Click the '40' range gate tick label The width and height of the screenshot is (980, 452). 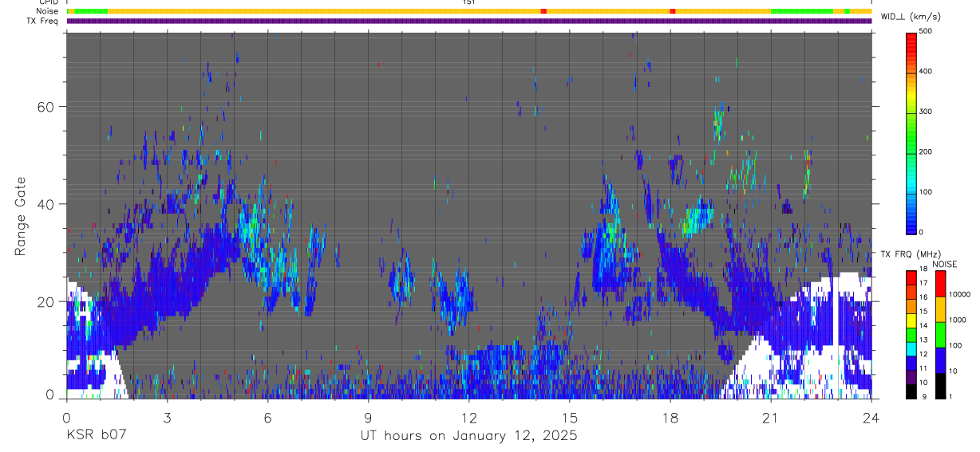[47, 204]
